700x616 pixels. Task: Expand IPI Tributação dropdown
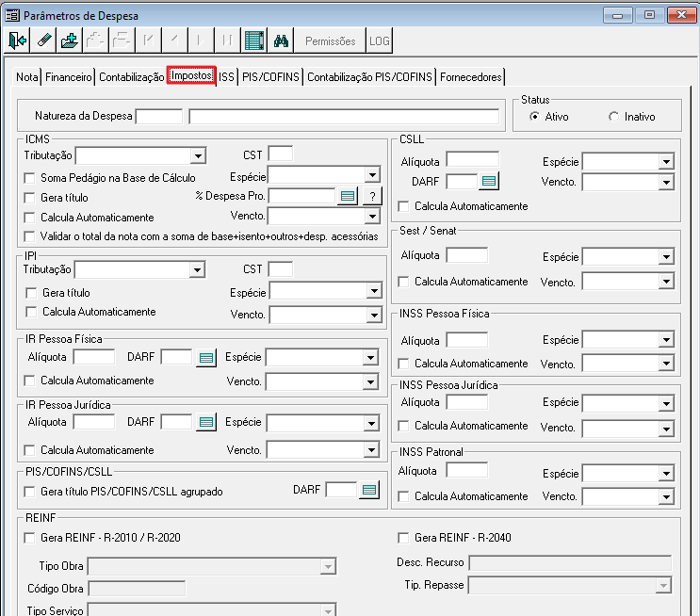tap(197, 270)
